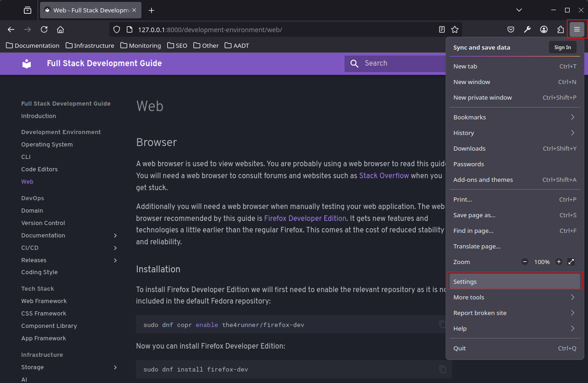Open Firefox View icon in tab bar

28,10
